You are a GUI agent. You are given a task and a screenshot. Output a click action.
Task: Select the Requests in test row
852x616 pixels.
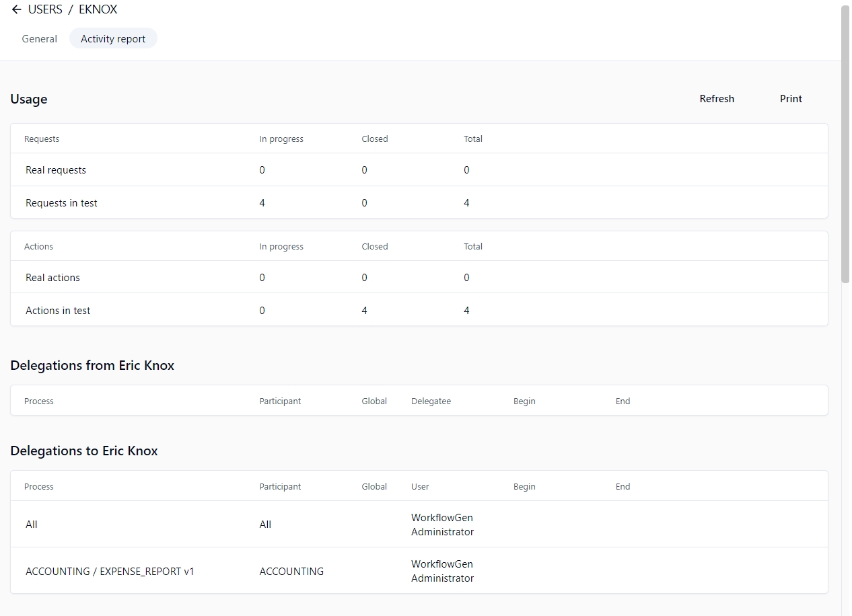tap(61, 203)
